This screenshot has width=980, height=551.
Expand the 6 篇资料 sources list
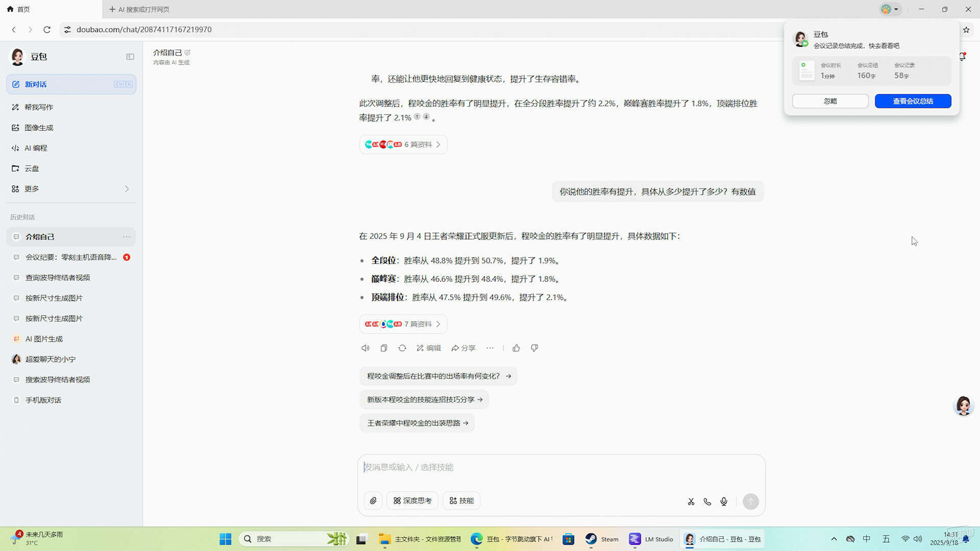(x=403, y=144)
